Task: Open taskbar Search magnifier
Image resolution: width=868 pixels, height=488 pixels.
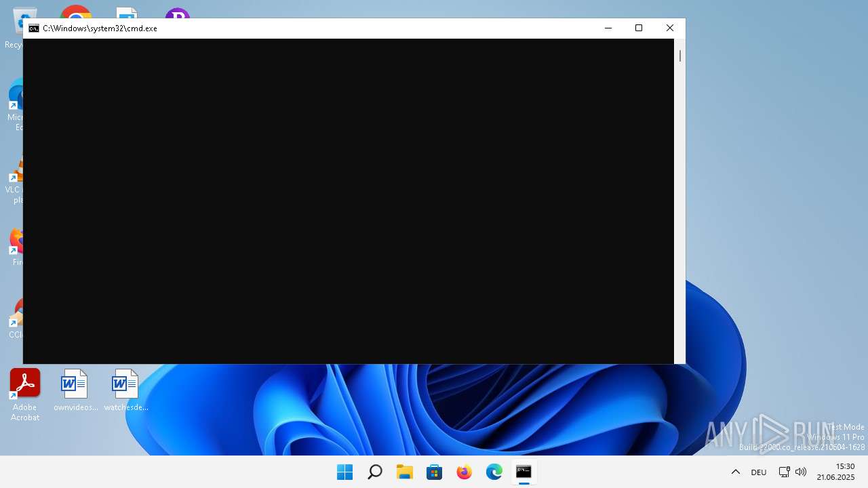Action: 374,472
